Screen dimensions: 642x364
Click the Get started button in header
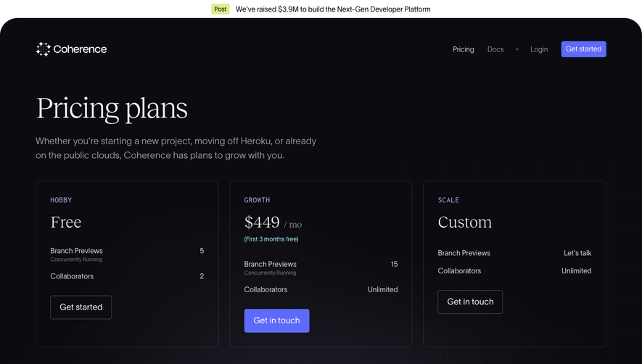tap(583, 49)
